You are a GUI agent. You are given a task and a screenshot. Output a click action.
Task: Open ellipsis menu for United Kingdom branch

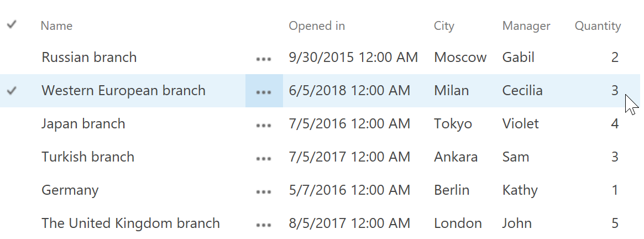point(263,225)
